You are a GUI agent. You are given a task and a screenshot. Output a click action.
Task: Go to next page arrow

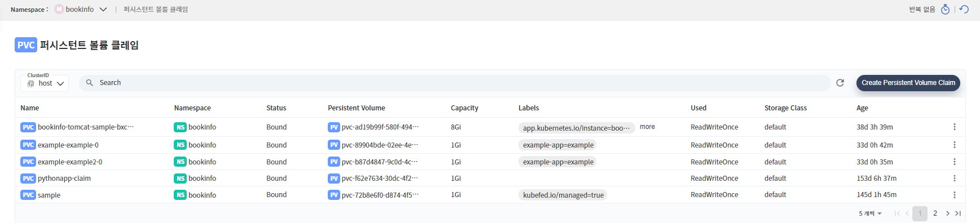coord(948,213)
